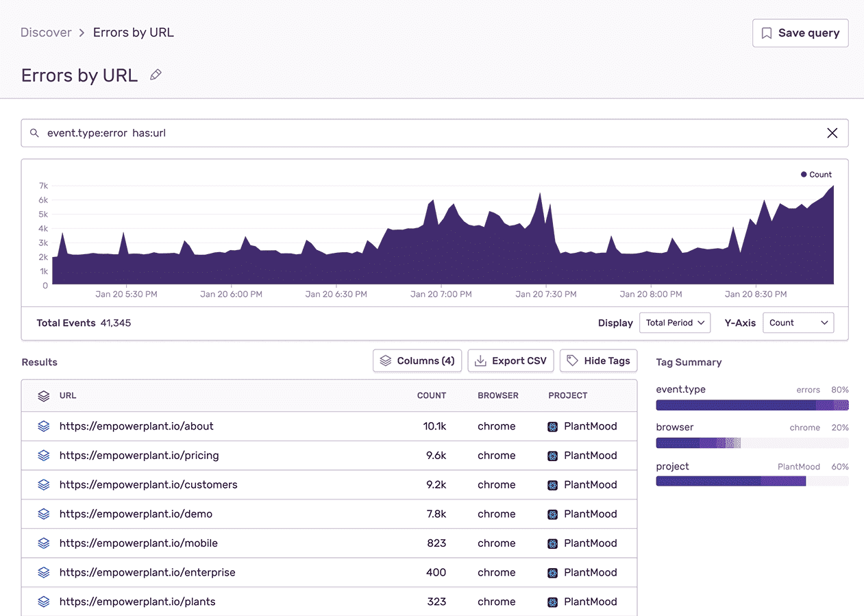The height and width of the screenshot is (616, 864).
Task: Open stack icon for the /pricing row
Action: 44,456
